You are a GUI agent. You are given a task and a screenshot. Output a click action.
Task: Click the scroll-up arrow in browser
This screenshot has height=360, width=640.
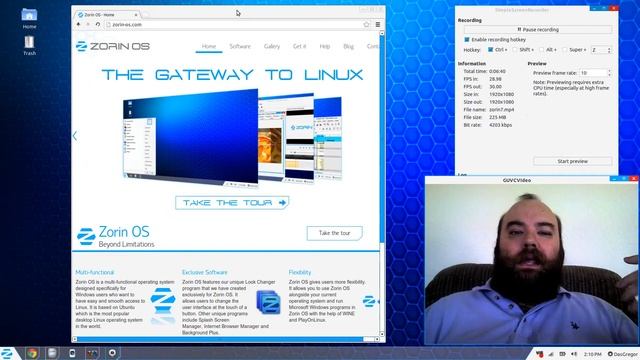click(382, 33)
